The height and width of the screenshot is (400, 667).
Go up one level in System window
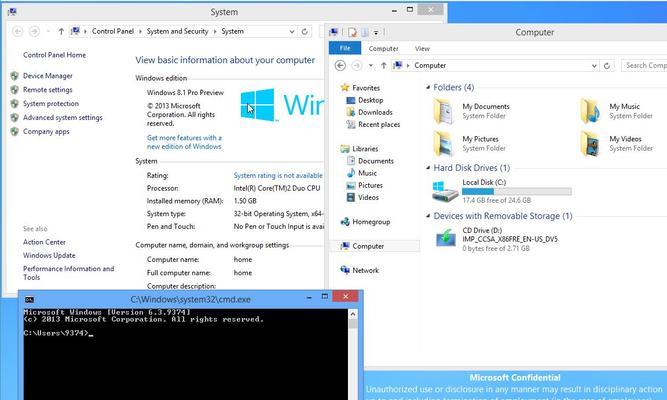[61, 31]
